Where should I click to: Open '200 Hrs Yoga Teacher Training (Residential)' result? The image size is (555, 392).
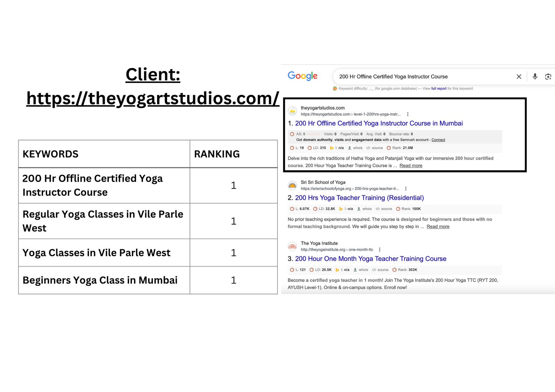tap(359, 198)
